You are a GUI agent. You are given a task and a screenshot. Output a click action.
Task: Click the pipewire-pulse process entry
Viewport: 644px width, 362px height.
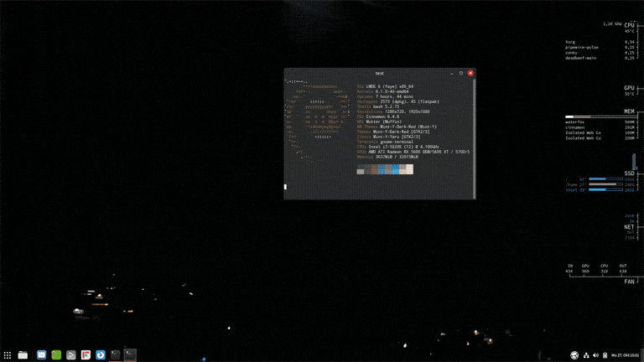coord(582,47)
